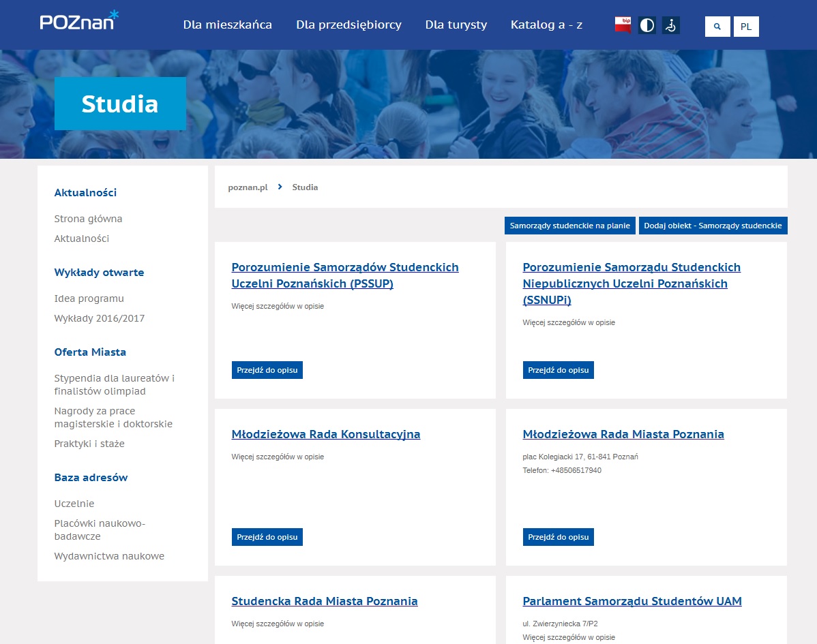Click Dodaj obiekt - Samorządy studenckie
The width and height of the screenshot is (817, 644).
pyautogui.click(x=713, y=226)
